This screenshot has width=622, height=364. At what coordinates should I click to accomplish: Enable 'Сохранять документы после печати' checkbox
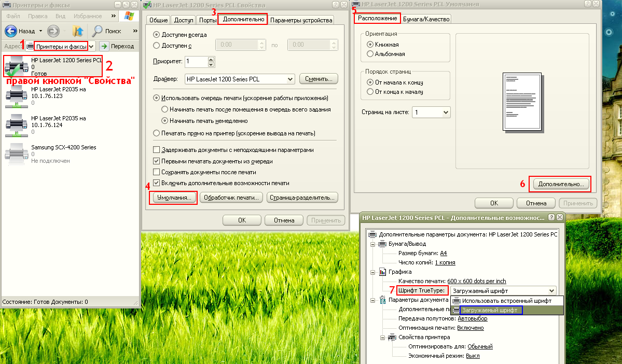coord(157,172)
